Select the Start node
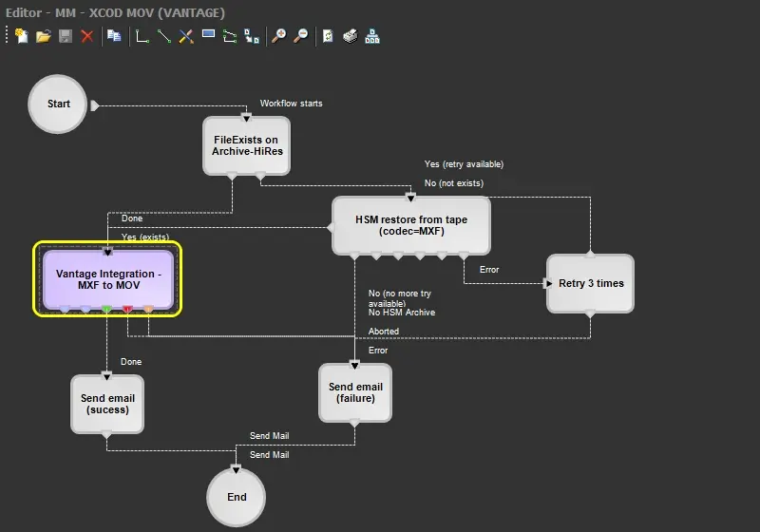This screenshot has height=532, width=760. click(58, 104)
